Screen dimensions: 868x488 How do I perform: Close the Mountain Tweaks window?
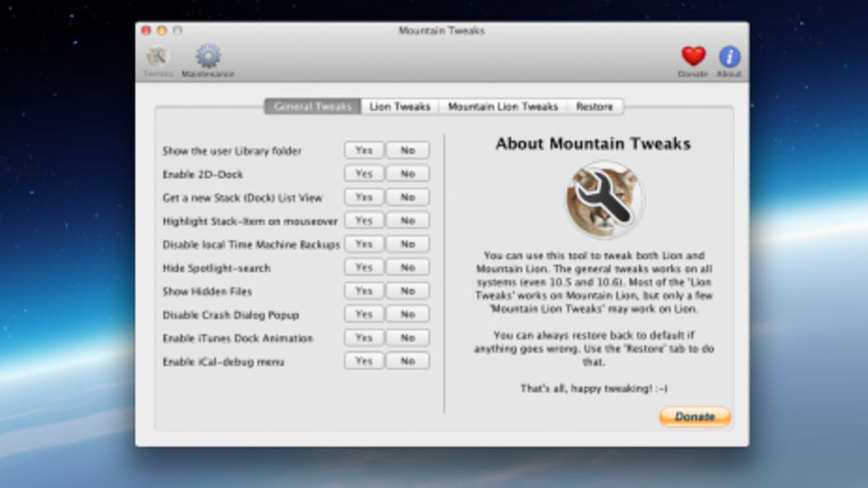(x=146, y=31)
